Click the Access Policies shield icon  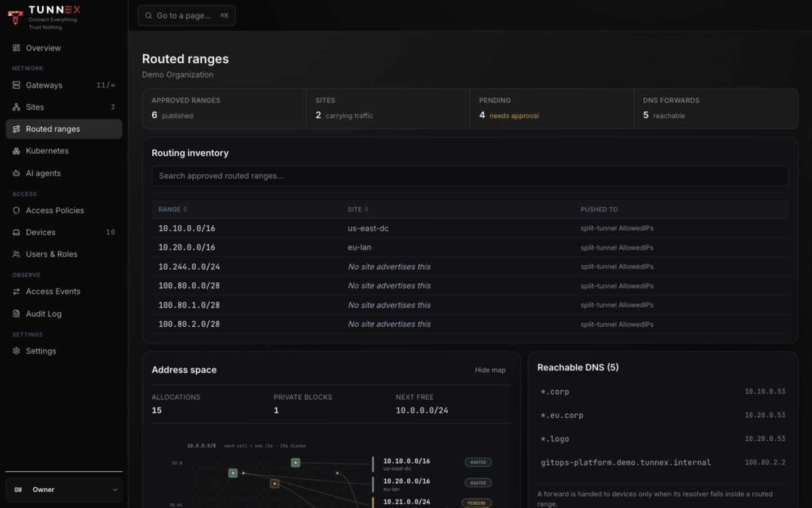click(16, 211)
